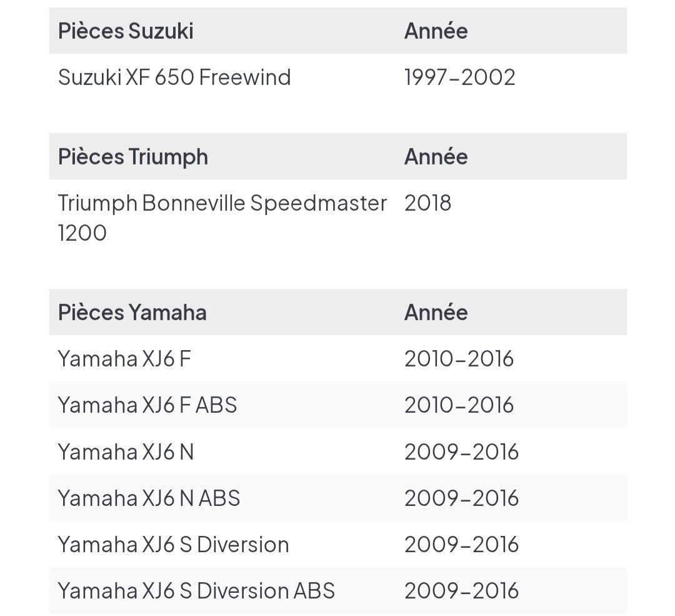Click the Année header in Triumph table

point(436,156)
